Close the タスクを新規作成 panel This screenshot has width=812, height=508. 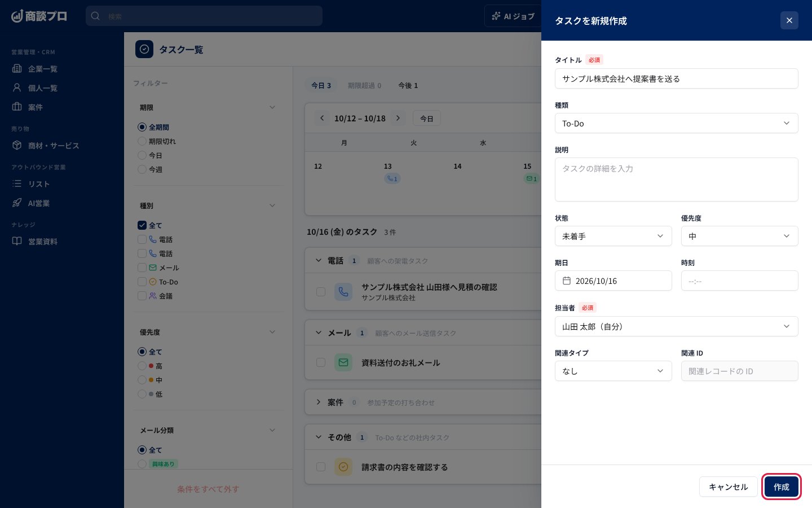tap(789, 20)
